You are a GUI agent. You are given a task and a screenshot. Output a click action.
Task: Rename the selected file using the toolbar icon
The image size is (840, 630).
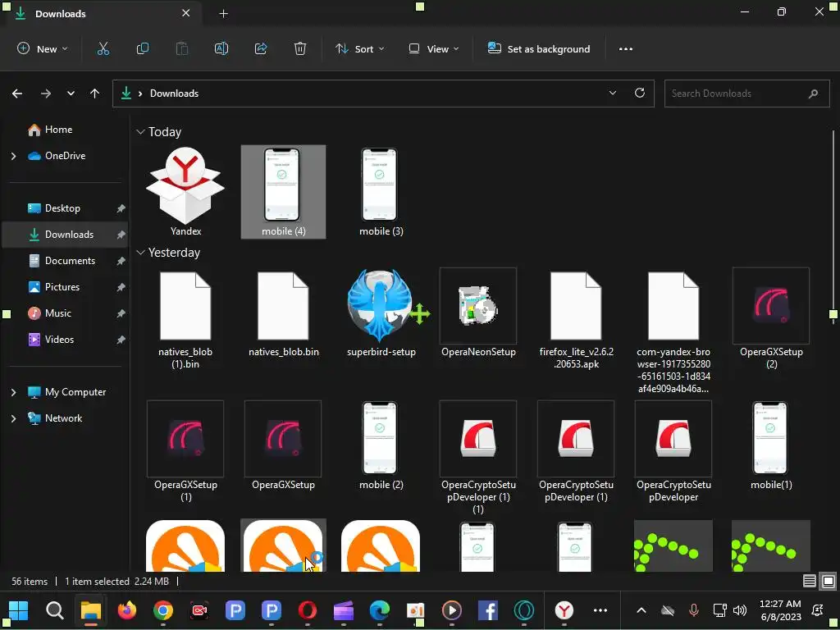[x=221, y=48]
